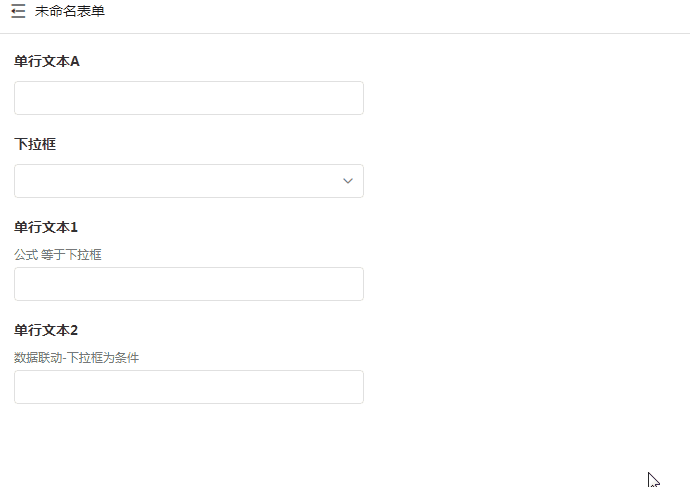Focus the 单行文本2 input field
The height and width of the screenshot is (487, 690).
click(188, 387)
